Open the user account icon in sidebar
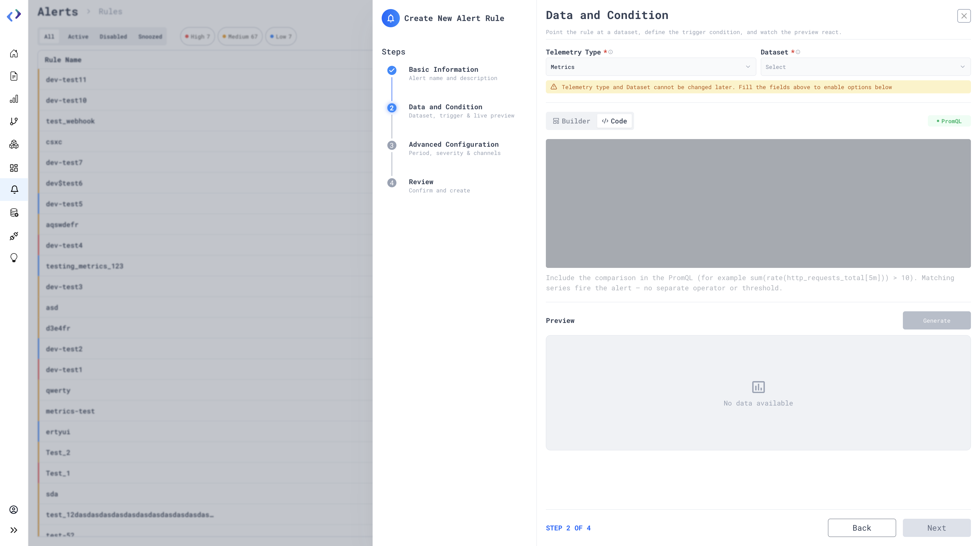The image size is (980, 546). coord(14,510)
